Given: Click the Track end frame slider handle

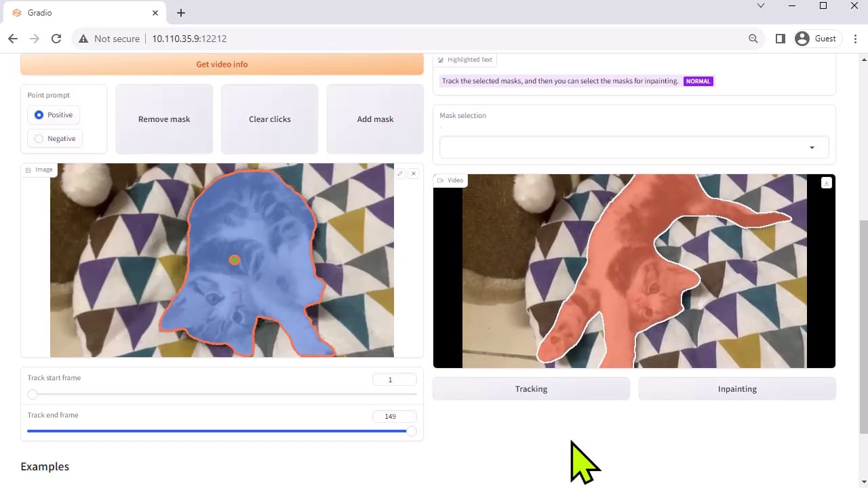Looking at the screenshot, I should [411, 431].
